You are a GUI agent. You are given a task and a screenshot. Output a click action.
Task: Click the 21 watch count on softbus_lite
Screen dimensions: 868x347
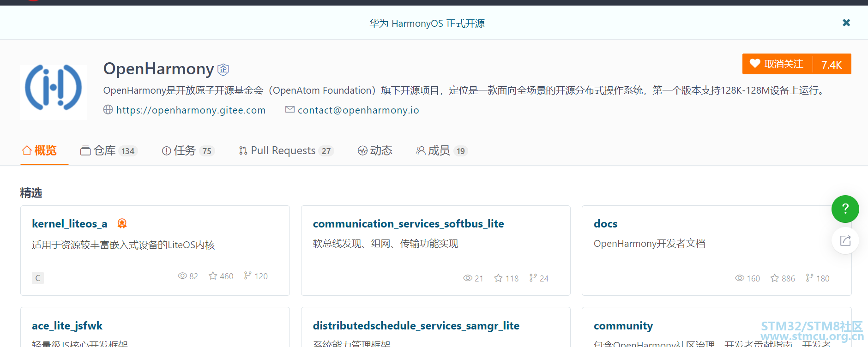(x=479, y=279)
